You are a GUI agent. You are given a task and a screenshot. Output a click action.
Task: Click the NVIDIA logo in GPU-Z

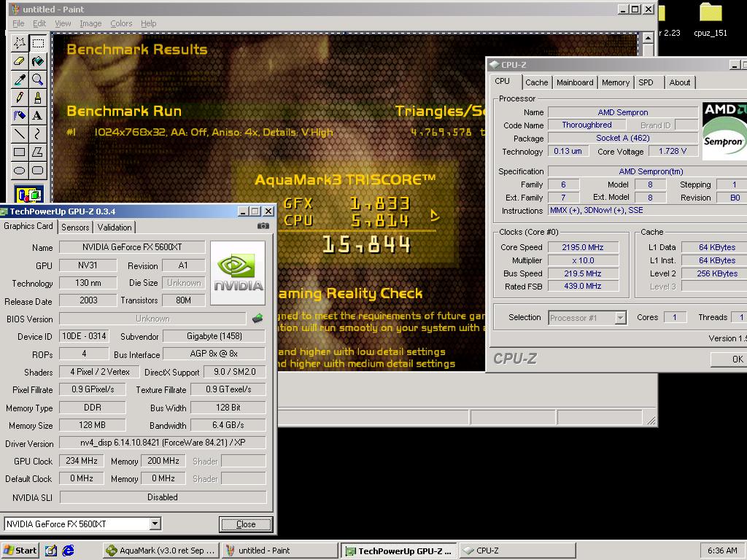238,273
